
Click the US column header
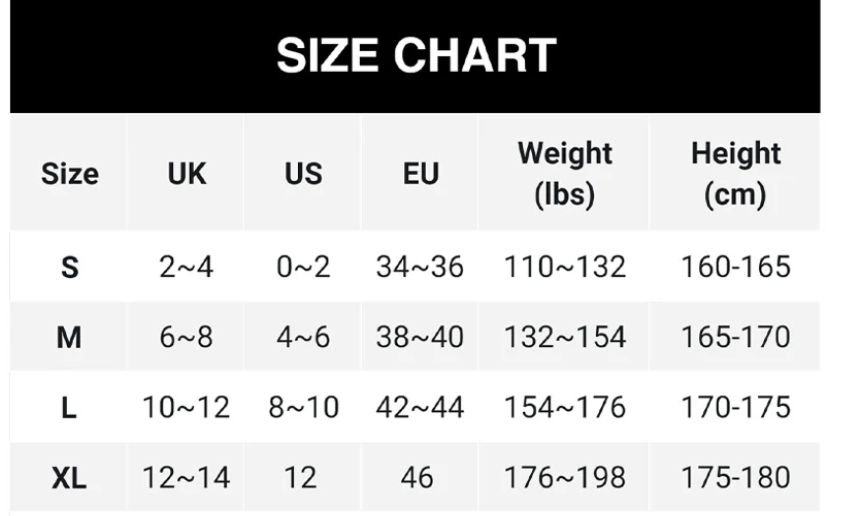click(x=303, y=174)
